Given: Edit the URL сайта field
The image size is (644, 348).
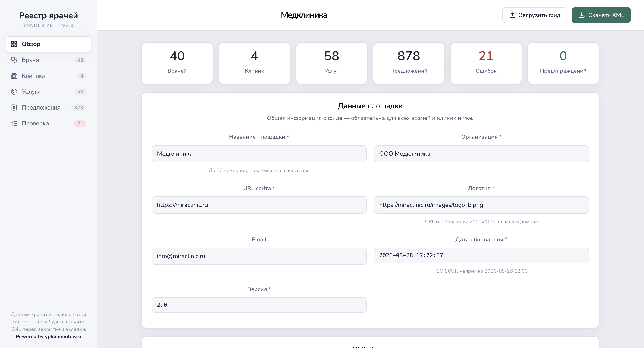Looking at the screenshot, I should pyautogui.click(x=259, y=205).
